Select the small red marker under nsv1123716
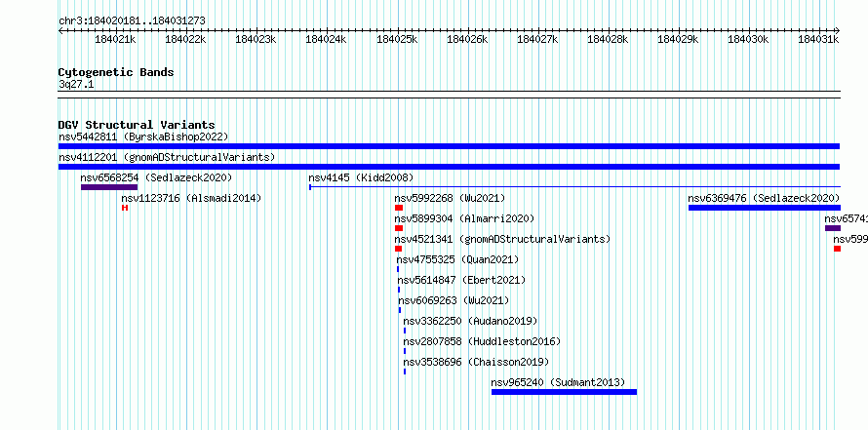The image size is (868, 430). 125,208
